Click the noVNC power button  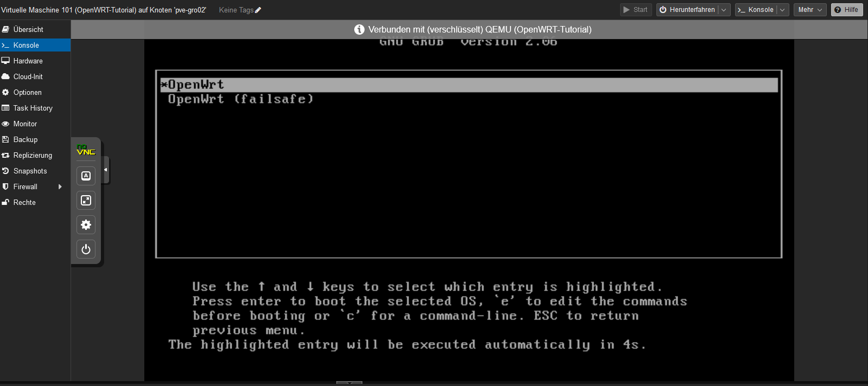point(86,249)
